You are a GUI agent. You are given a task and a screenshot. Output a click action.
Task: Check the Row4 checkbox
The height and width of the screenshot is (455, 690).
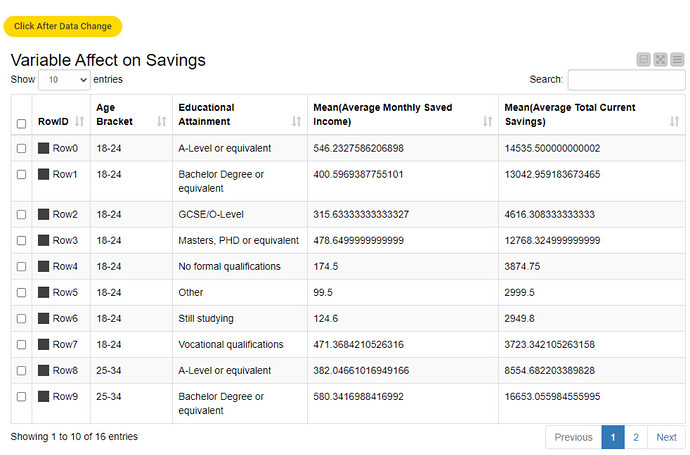[x=21, y=266]
